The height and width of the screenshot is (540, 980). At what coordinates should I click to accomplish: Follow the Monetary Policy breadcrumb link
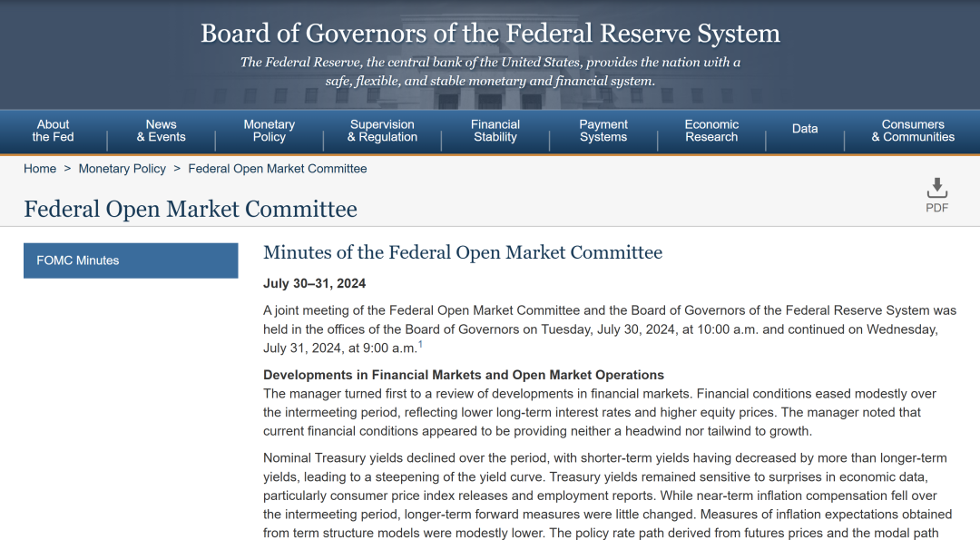pos(122,169)
